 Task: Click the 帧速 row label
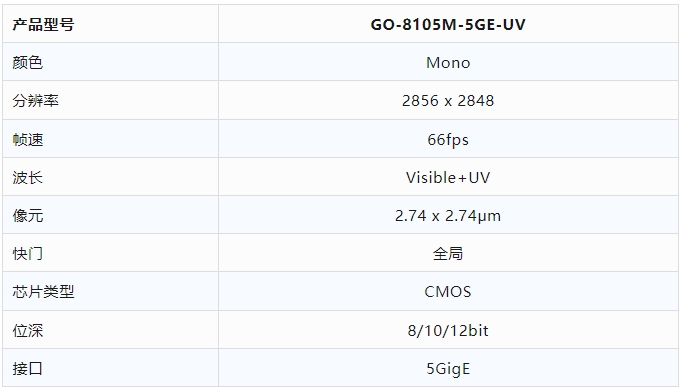click(28, 139)
